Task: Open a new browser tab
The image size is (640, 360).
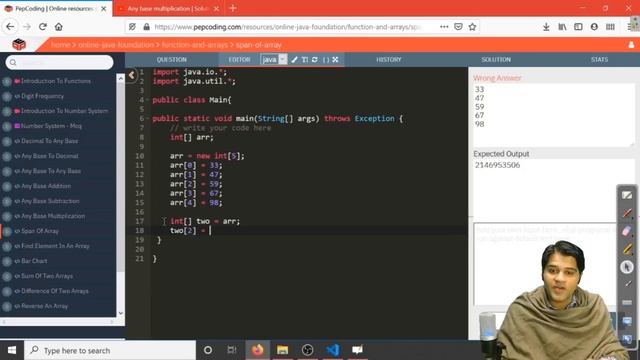Action: click(233, 8)
